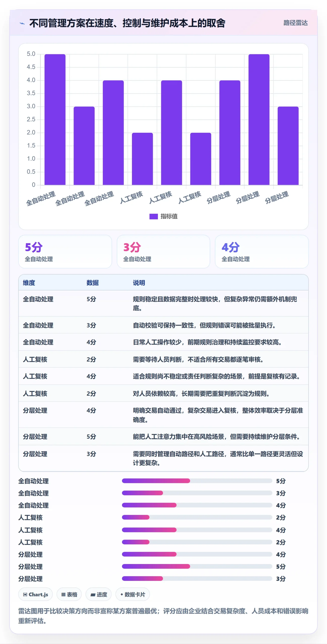Toggle the 指标值 legend color box
The image size is (327, 644).
click(x=153, y=216)
